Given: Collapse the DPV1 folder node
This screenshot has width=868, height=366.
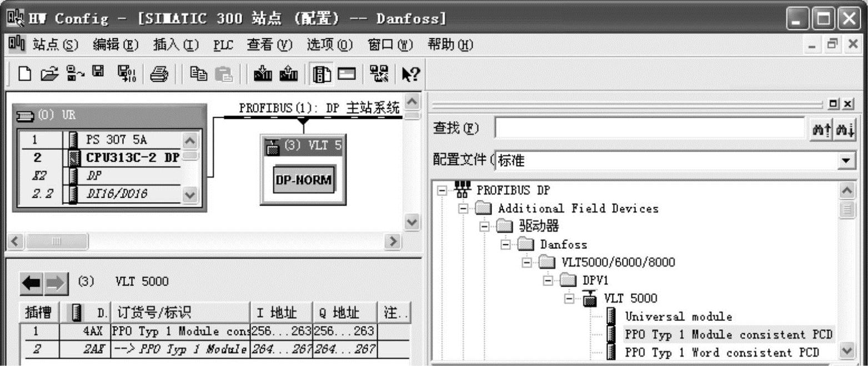Looking at the screenshot, I should [x=548, y=281].
